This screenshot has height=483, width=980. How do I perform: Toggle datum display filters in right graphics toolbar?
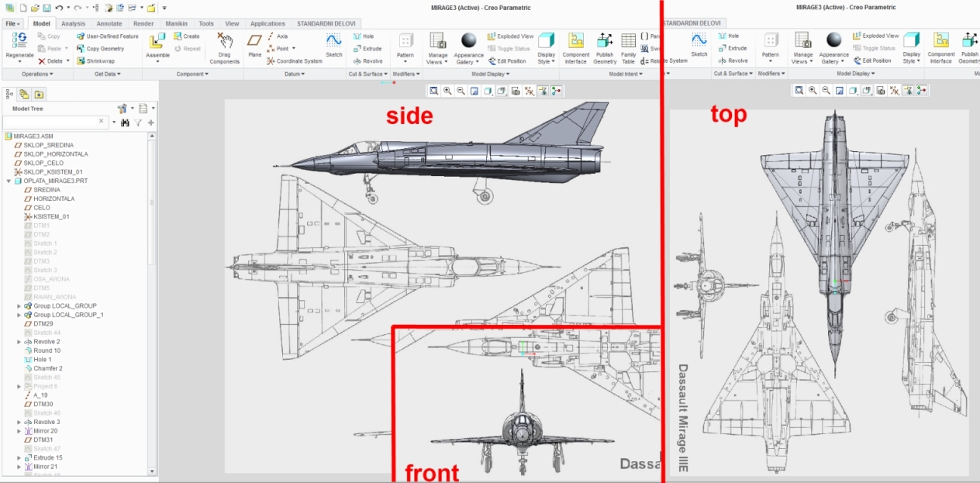click(x=894, y=90)
